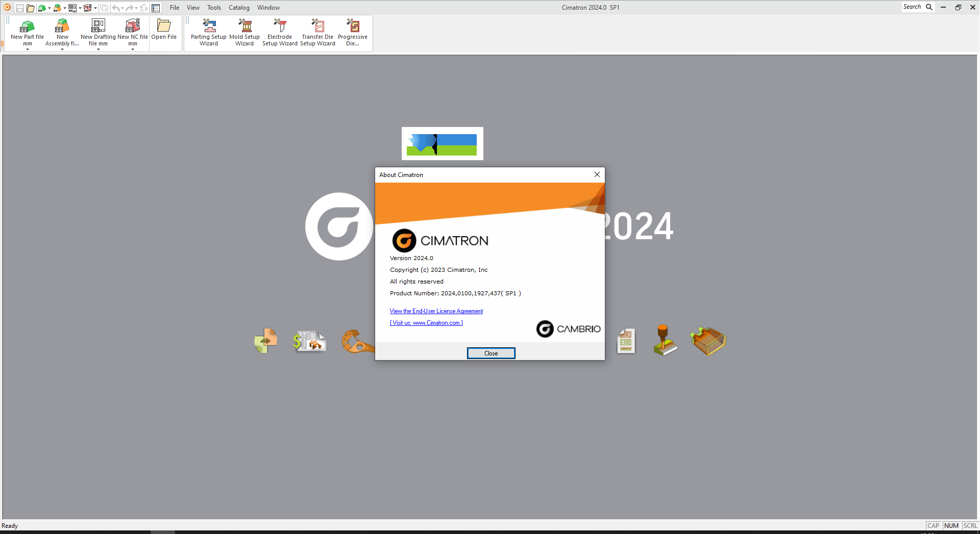The width and height of the screenshot is (980, 534).
Task: Click the small New Assembly icon in quick toolbar
Action: click(x=57, y=8)
